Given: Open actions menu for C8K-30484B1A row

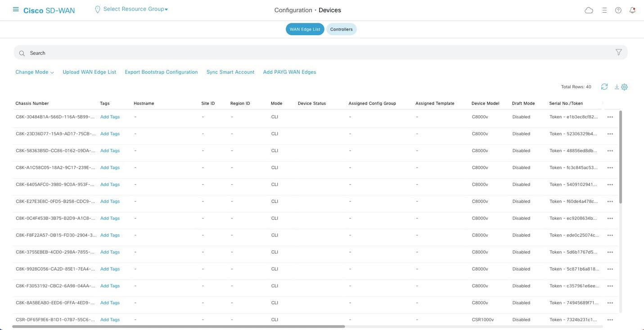Looking at the screenshot, I should tap(610, 117).
